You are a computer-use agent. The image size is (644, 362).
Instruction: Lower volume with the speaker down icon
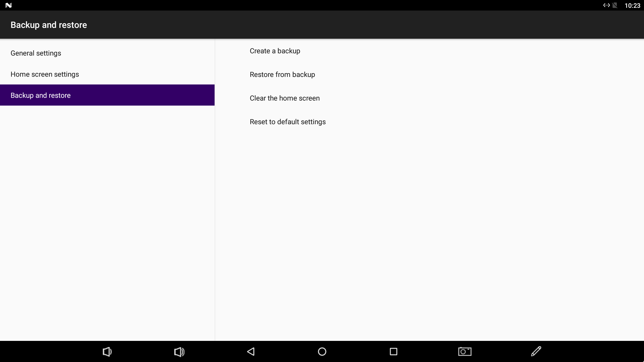pyautogui.click(x=107, y=351)
